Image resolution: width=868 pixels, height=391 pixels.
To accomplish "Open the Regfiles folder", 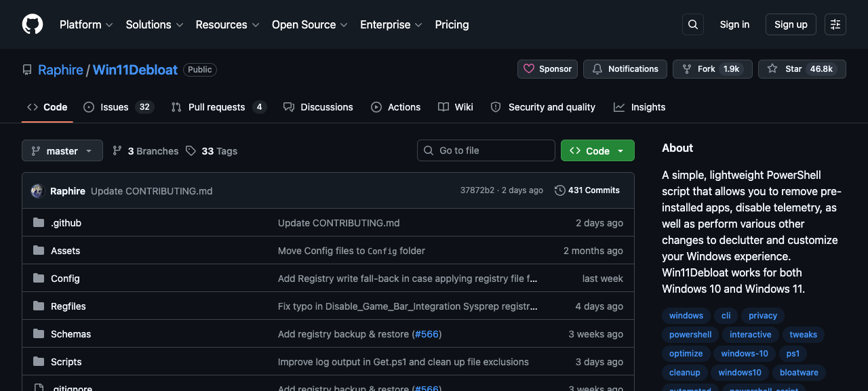I will [68, 306].
